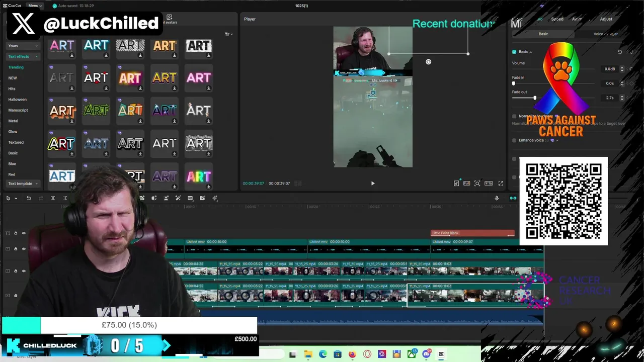Open the Enhance voice options dropdown

(x=557, y=140)
